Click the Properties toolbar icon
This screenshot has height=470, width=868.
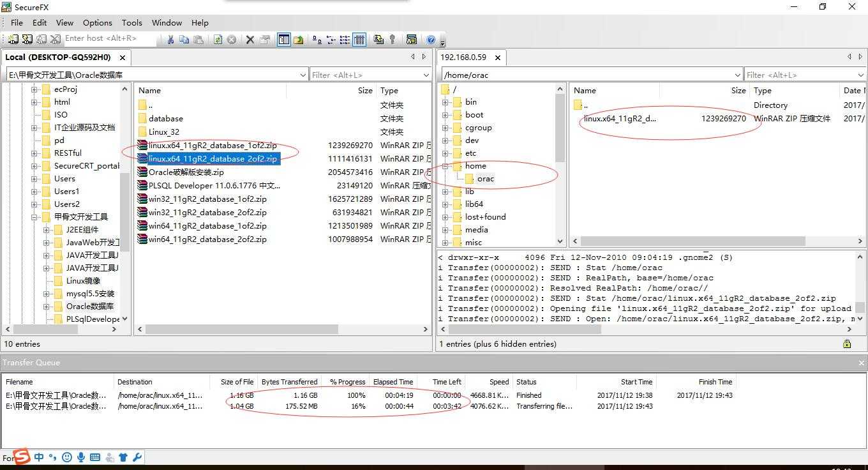(x=264, y=40)
